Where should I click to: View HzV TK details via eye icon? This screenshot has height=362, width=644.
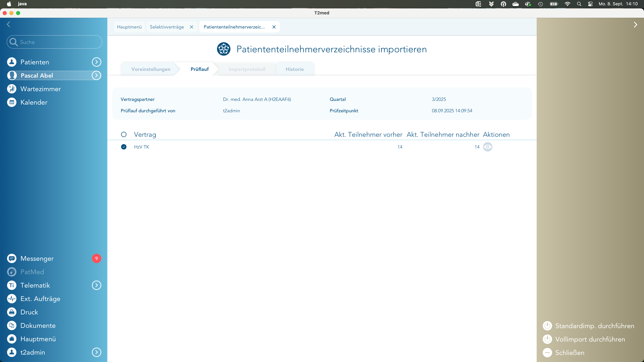(x=488, y=147)
